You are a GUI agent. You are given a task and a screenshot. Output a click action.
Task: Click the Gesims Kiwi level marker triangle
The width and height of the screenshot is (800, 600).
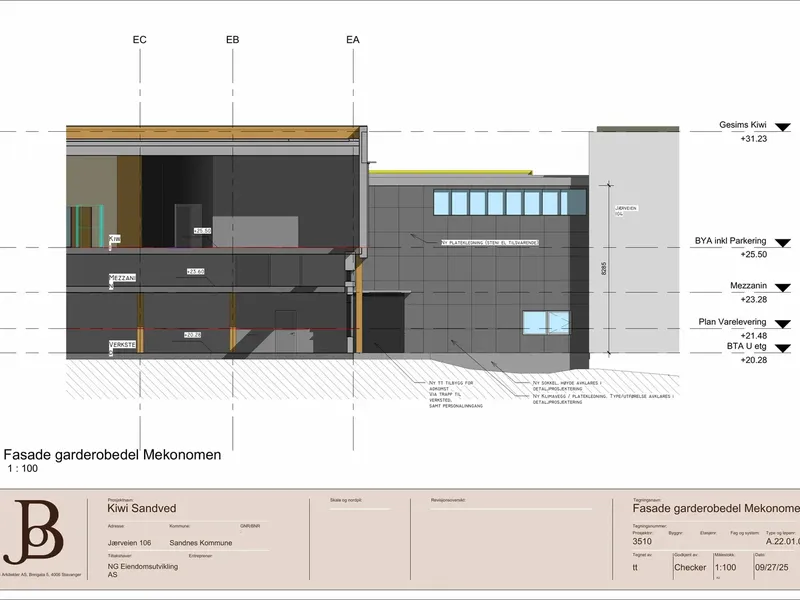782,127
